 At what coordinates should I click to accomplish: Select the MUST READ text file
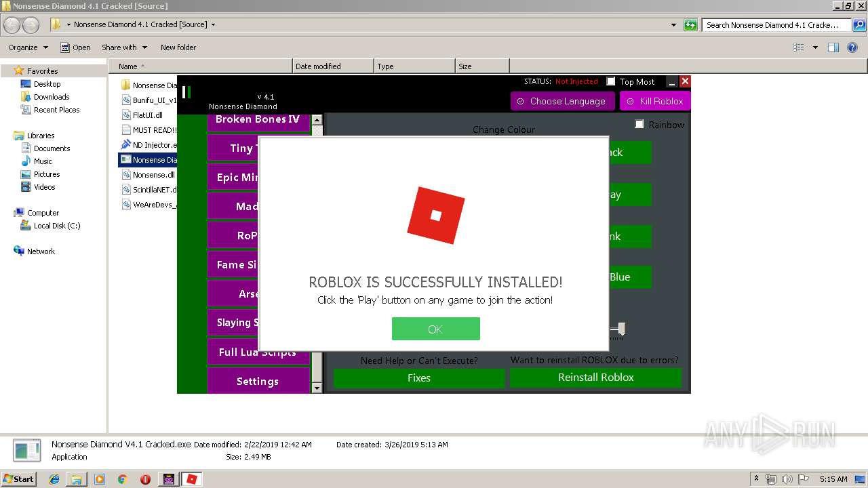pyautogui.click(x=148, y=130)
